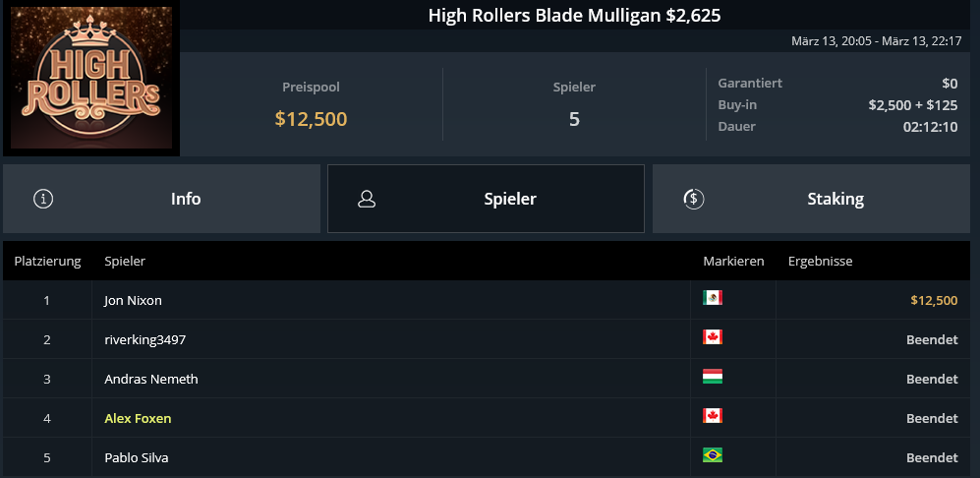The height and width of the screenshot is (478, 980).
Task: Click the $12,500 winner result
Action: (934, 300)
